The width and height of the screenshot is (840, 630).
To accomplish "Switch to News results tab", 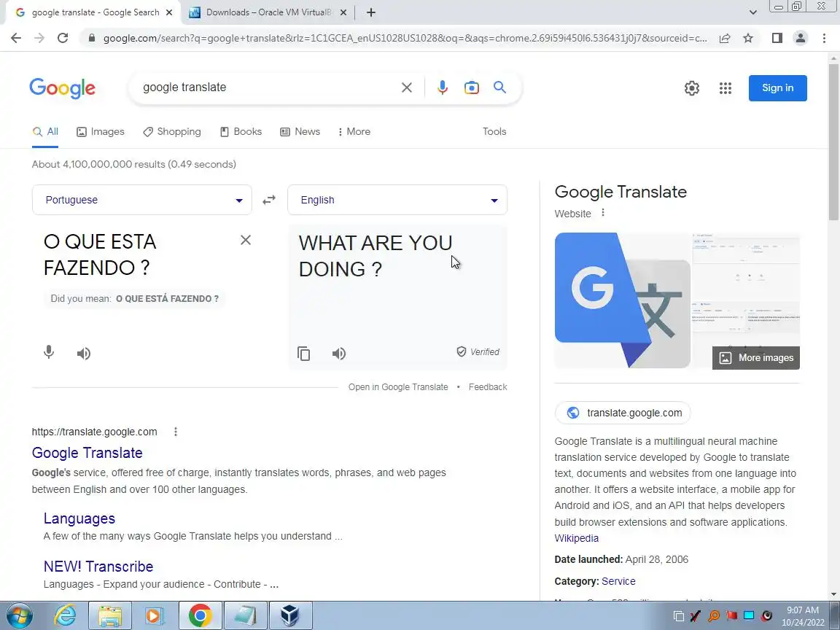I will coord(300,132).
